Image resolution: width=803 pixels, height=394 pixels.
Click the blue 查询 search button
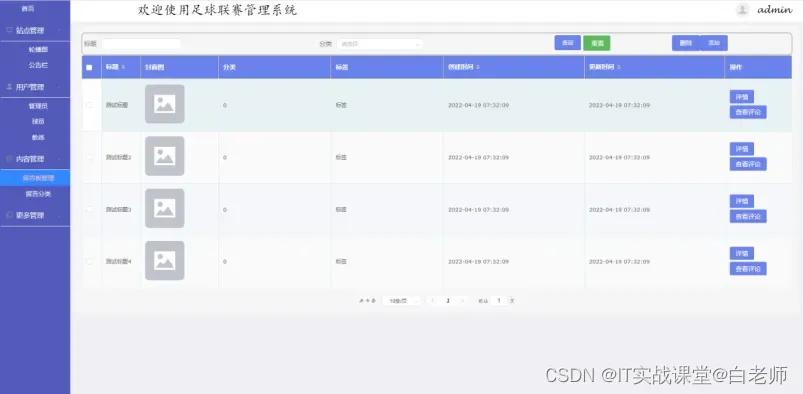point(567,43)
